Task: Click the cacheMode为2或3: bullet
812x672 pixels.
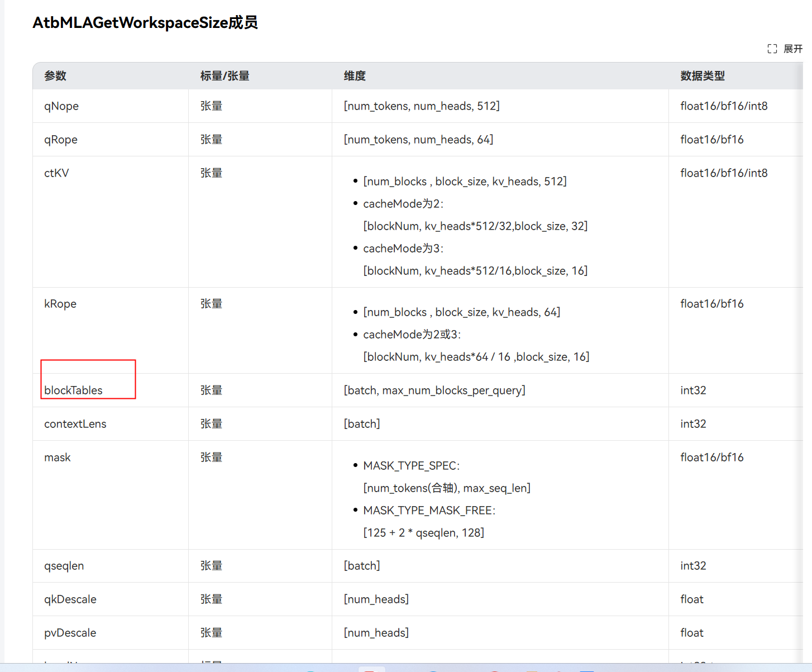Action: coord(412,335)
